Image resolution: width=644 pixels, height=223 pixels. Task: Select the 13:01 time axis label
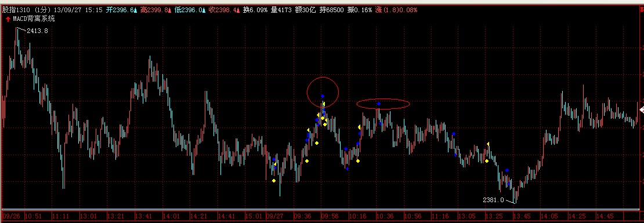click(x=88, y=215)
